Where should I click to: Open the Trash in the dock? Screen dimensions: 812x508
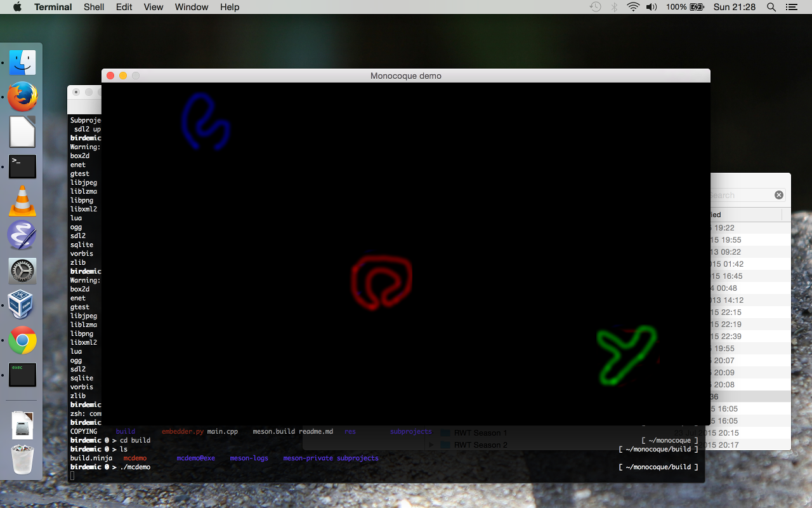coord(22,459)
